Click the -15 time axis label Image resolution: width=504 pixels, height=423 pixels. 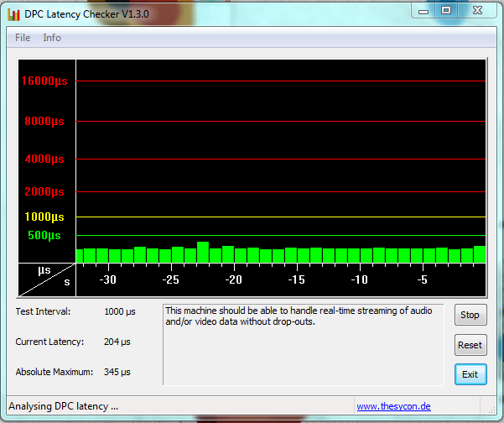[x=296, y=279]
